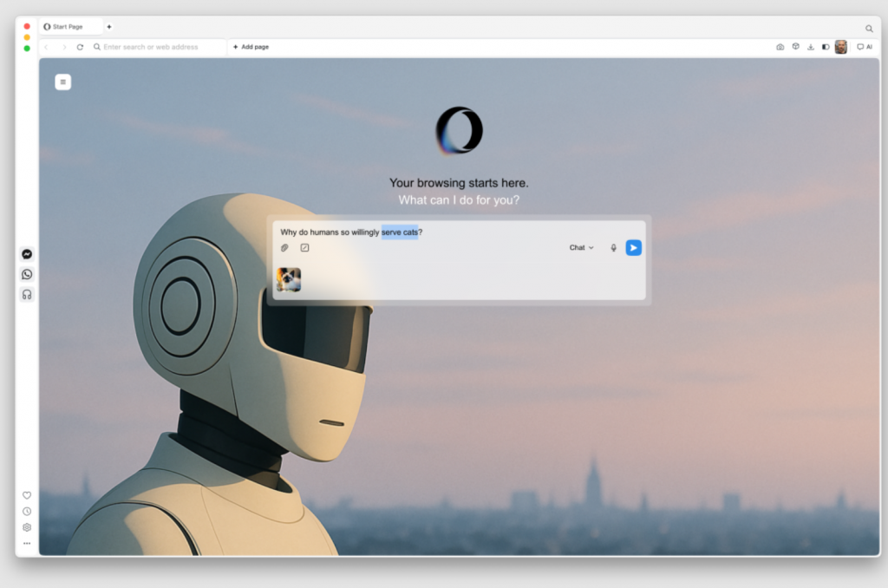Viewport: 888px width, 588px height.
Task: Toggle the AI chat panel
Action: point(865,47)
